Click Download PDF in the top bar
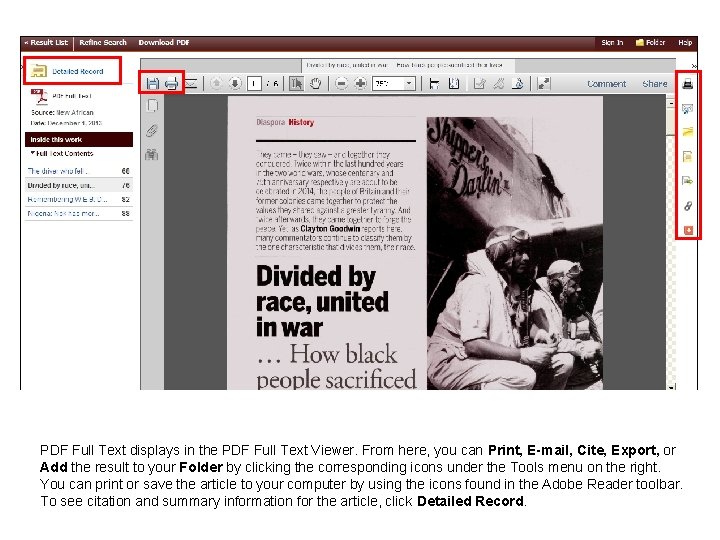Viewport: 720px width, 540px height. 164,42
